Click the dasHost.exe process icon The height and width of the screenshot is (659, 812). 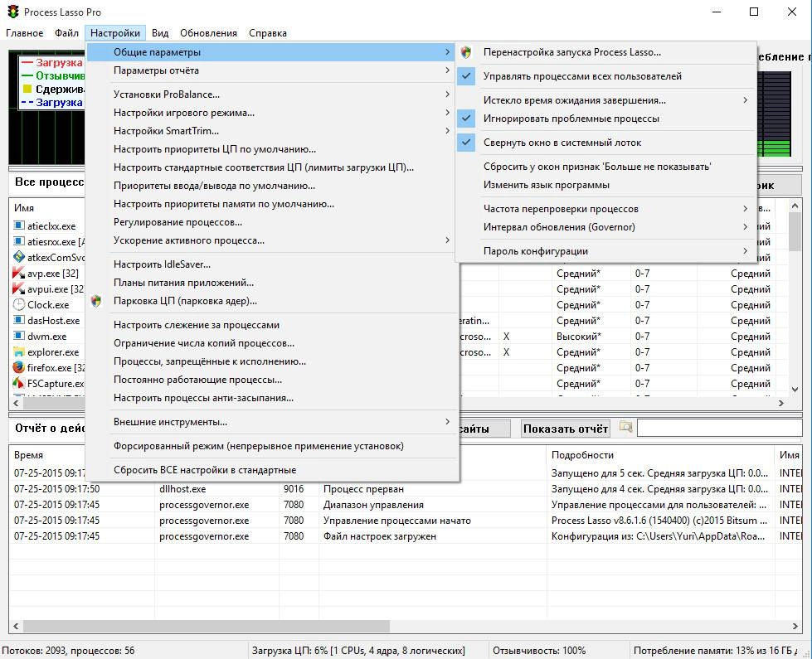[18, 320]
